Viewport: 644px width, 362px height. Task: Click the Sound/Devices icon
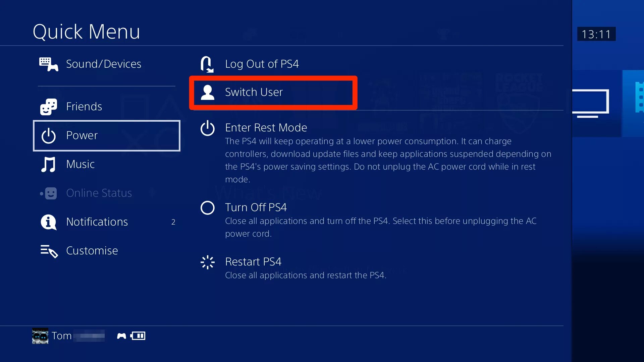48,64
